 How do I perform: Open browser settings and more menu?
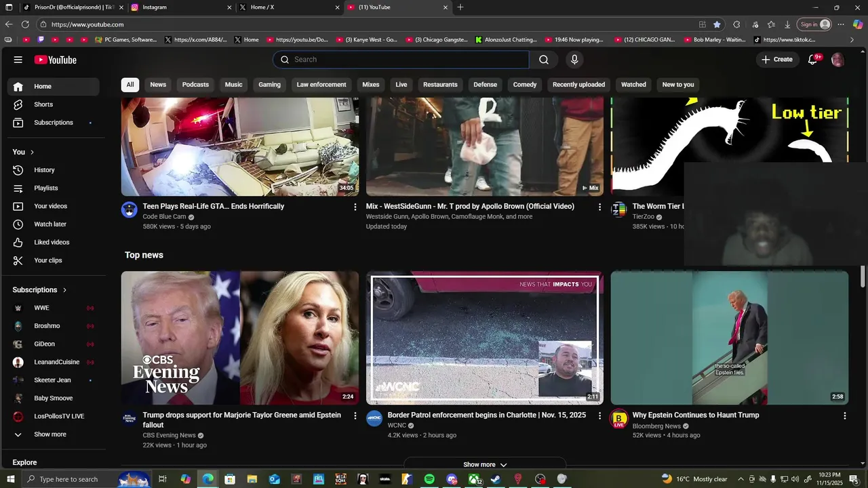click(841, 24)
